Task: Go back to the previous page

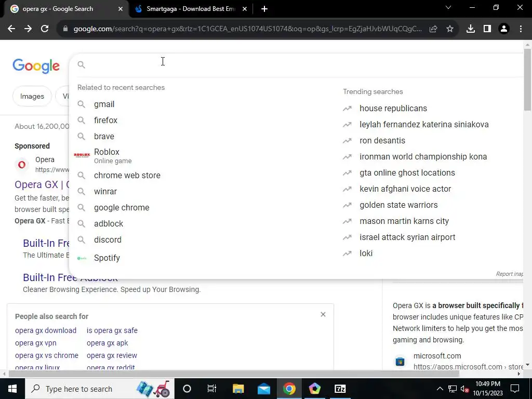Action: (x=11, y=29)
